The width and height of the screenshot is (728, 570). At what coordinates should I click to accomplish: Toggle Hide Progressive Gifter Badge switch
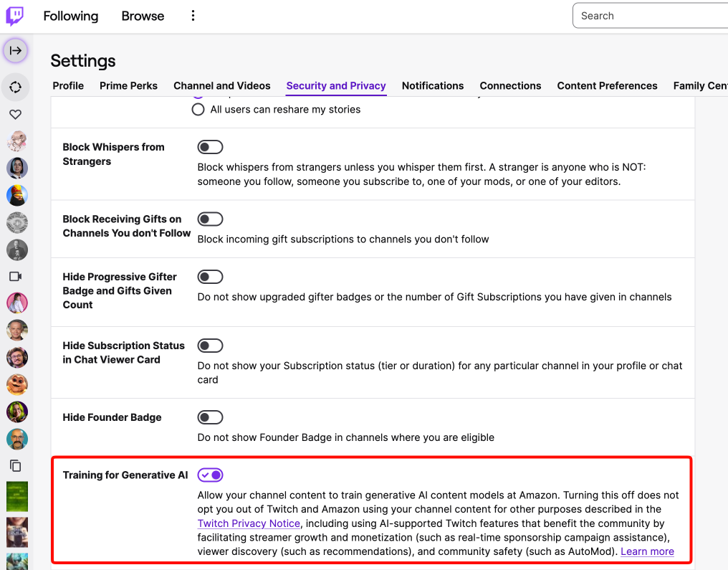pyautogui.click(x=211, y=277)
